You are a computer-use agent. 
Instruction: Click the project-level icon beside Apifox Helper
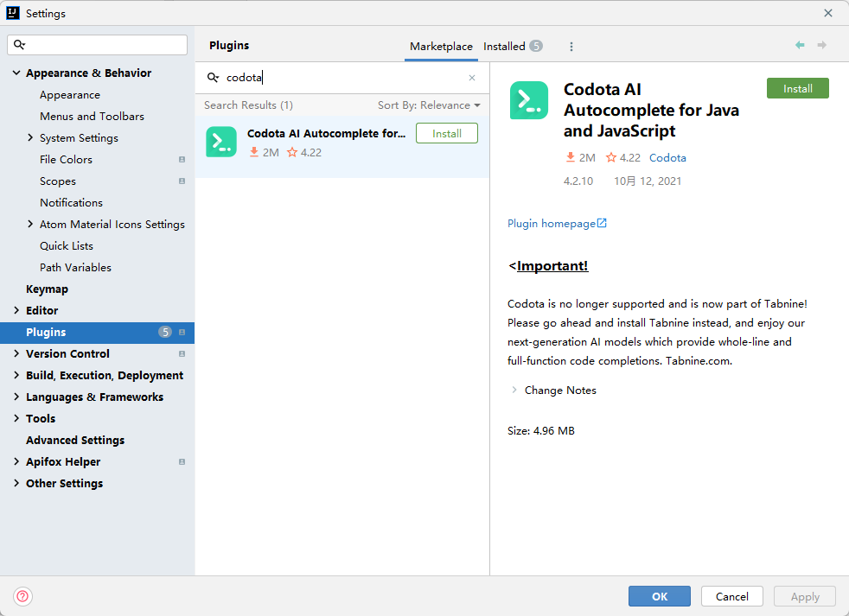[x=182, y=461]
